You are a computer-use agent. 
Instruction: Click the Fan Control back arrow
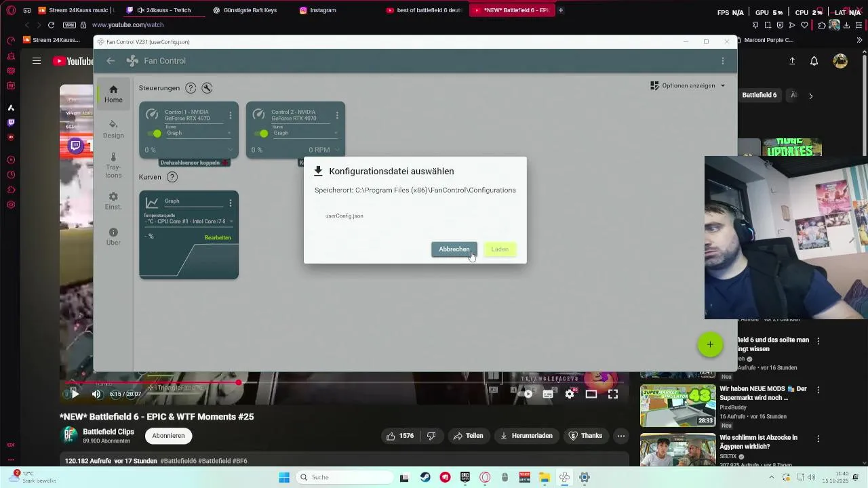coord(111,61)
